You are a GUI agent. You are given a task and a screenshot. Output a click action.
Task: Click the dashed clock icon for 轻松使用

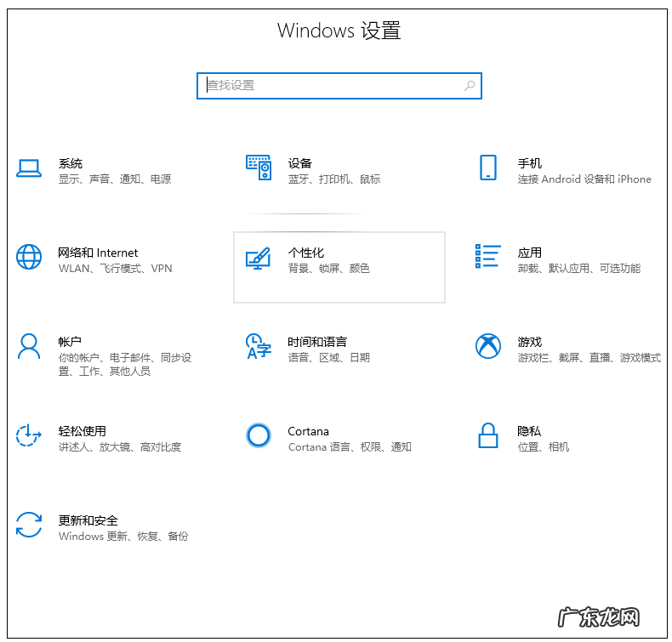29,435
